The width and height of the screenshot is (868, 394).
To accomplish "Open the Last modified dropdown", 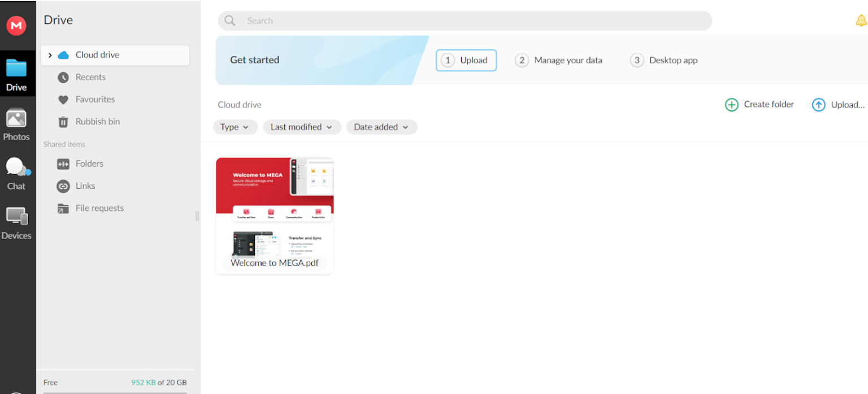I will pos(302,127).
